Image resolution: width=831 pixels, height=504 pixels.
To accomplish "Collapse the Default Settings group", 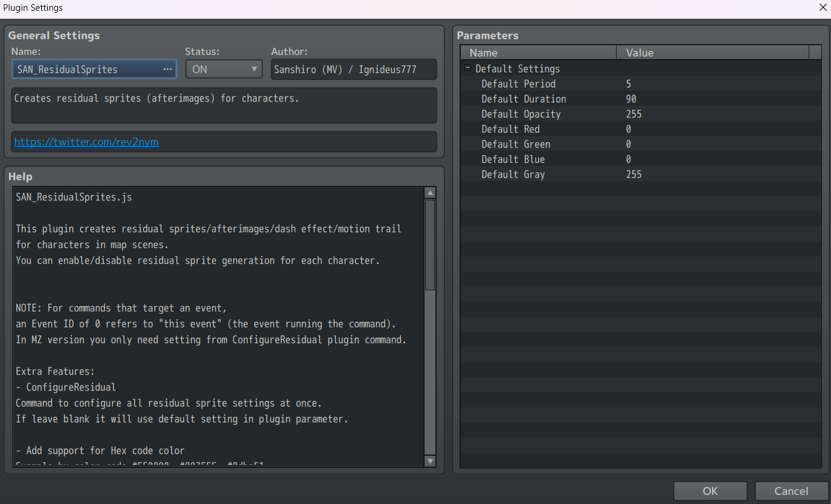I will tap(467, 69).
